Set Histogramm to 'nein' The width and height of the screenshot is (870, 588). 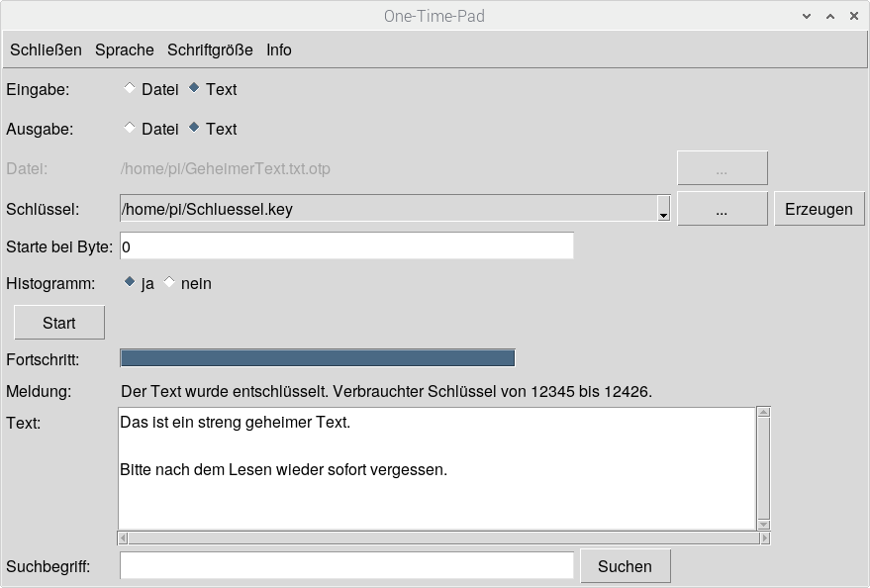point(169,283)
